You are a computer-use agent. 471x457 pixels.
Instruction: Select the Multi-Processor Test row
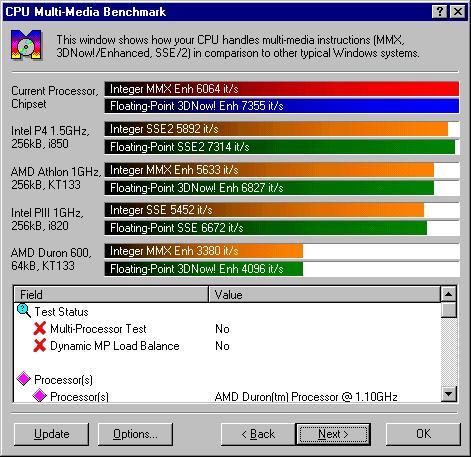point(227,329)
